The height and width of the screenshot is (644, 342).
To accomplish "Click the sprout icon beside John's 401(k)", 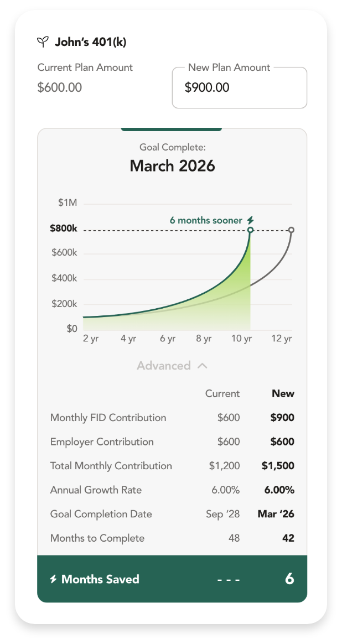I will tap(43, 42).
